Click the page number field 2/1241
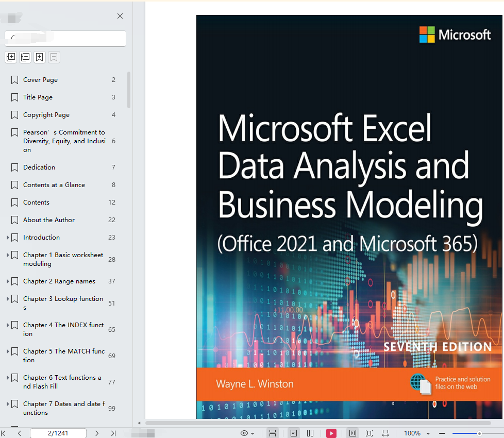The height and width of the screenshot is (438, 504). pyautogui.click(x=58, y=433)
